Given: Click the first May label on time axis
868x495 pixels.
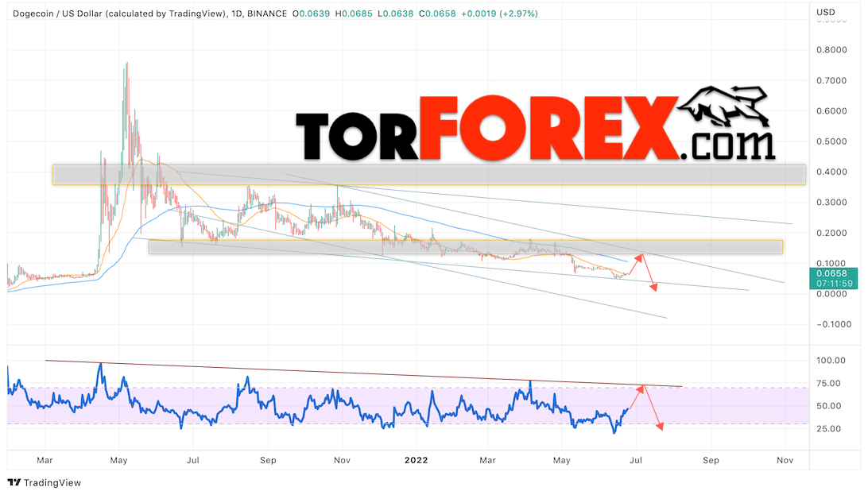Looking at the screenshot, I should [x=118, y=460].
